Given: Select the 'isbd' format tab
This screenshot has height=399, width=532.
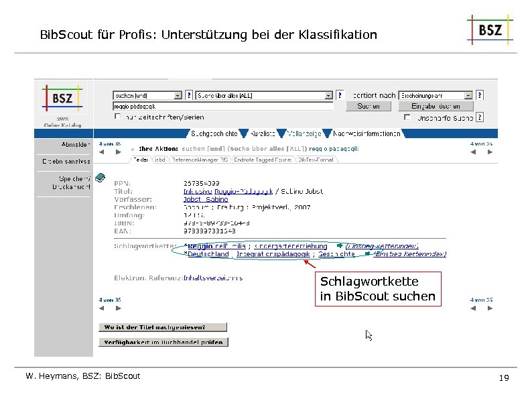Looking at the screenshot, I should pos(160,160).
